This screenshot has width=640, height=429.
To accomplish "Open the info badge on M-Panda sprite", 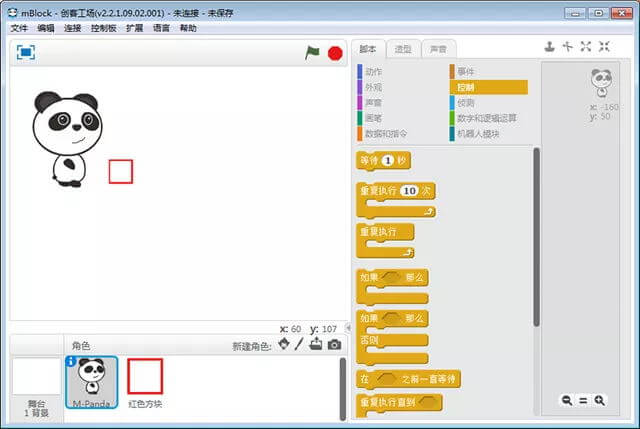I will click(x=71, y=361).
